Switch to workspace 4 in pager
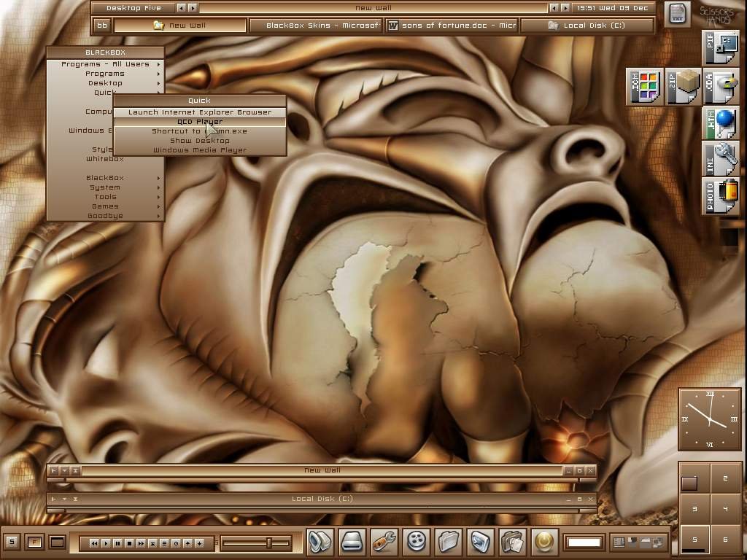The width and height of the screenshot is (747, 560). pyautogui.click(x=725, y=509)
